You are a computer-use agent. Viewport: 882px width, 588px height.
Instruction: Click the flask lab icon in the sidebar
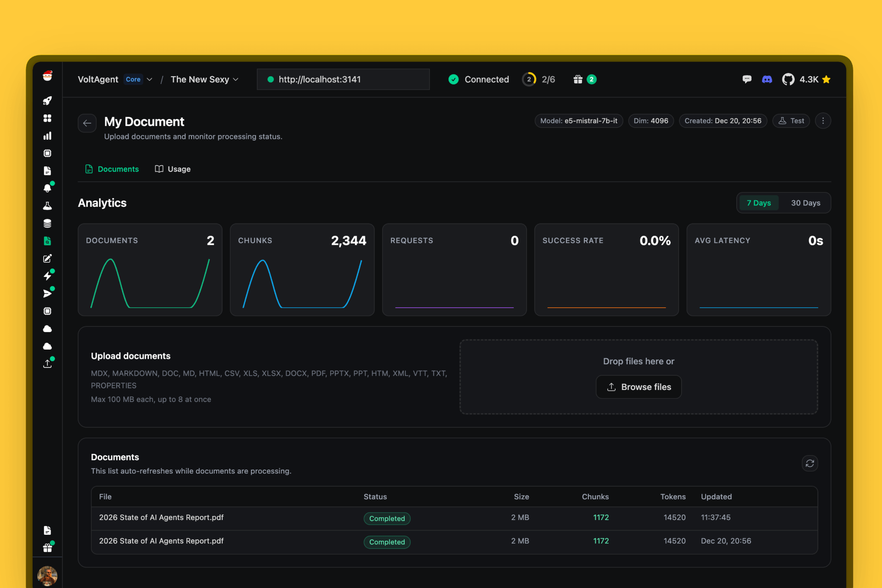tap(47, 205)
